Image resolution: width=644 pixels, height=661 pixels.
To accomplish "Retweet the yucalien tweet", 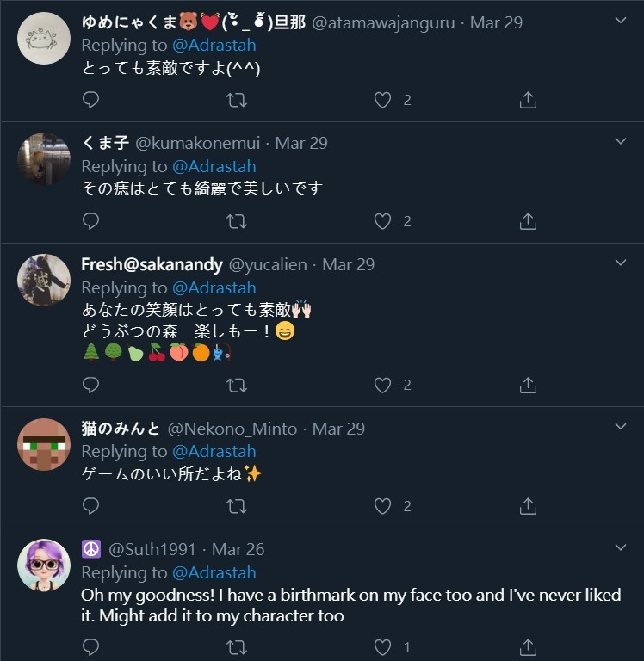I will [x=236, y=385].
